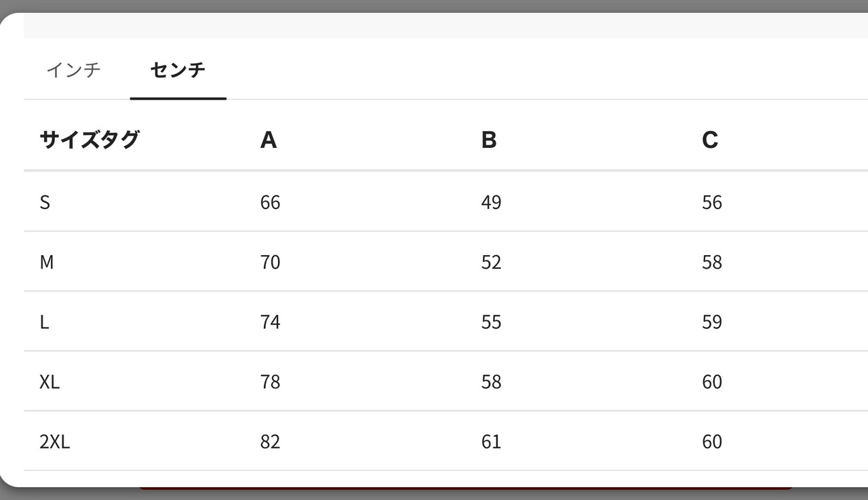Image resolution: width=868 pixels, height=500 pixels.
Task: Click value 59 in the L row
Action: coord(712,322)
